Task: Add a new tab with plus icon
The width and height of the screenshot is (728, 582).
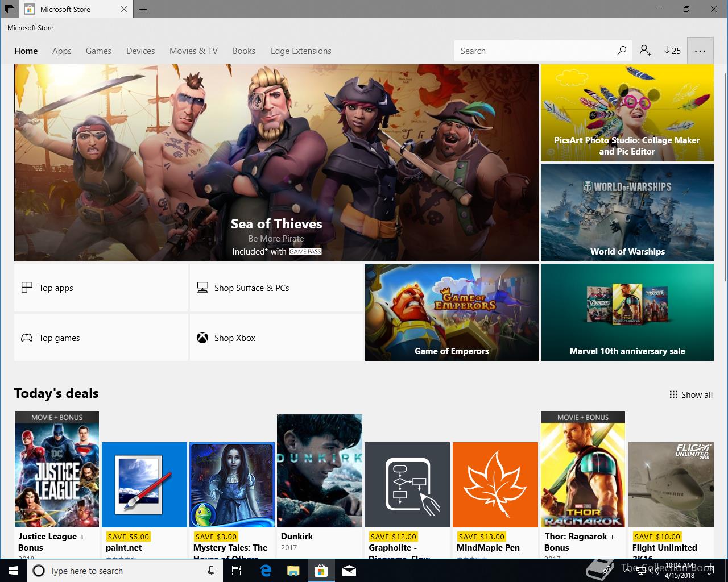Action: [x=143, y=9]
